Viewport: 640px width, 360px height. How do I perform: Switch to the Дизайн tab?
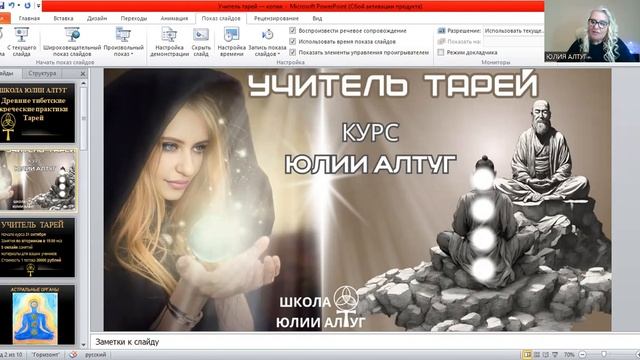click(x=97, y=18)
